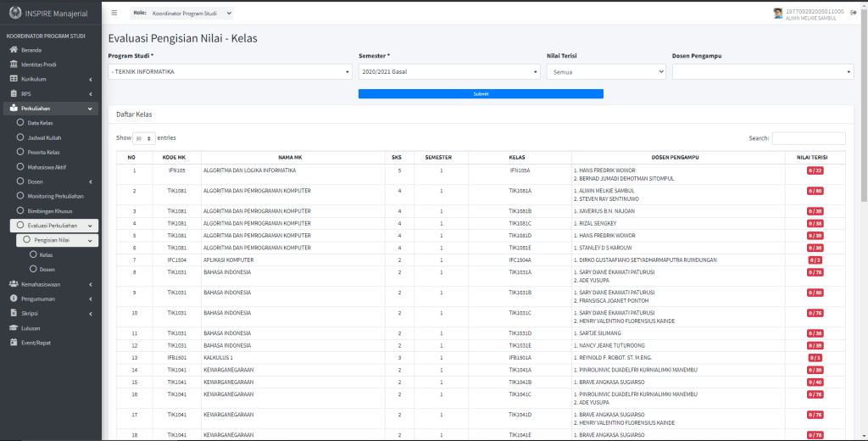The image size is (868, 441).
Task: Click the blue Submit button
Action: (x=481, y=93)
